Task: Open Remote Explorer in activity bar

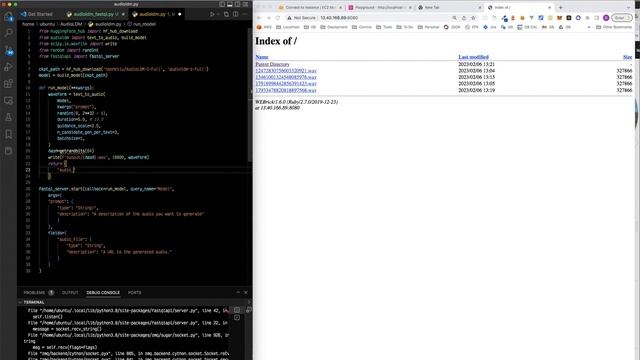Action: click(9, 100)
